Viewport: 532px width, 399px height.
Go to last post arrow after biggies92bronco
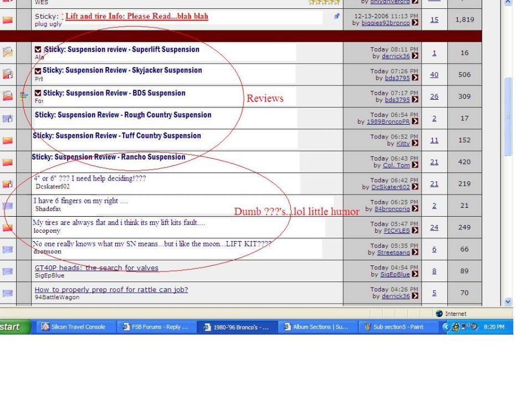(x=415, y=23)
